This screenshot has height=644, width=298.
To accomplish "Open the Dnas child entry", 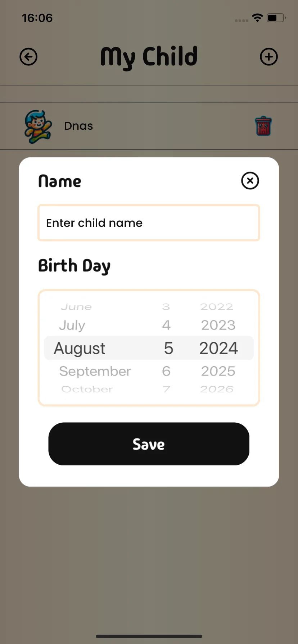I will [x=149, y=126].
